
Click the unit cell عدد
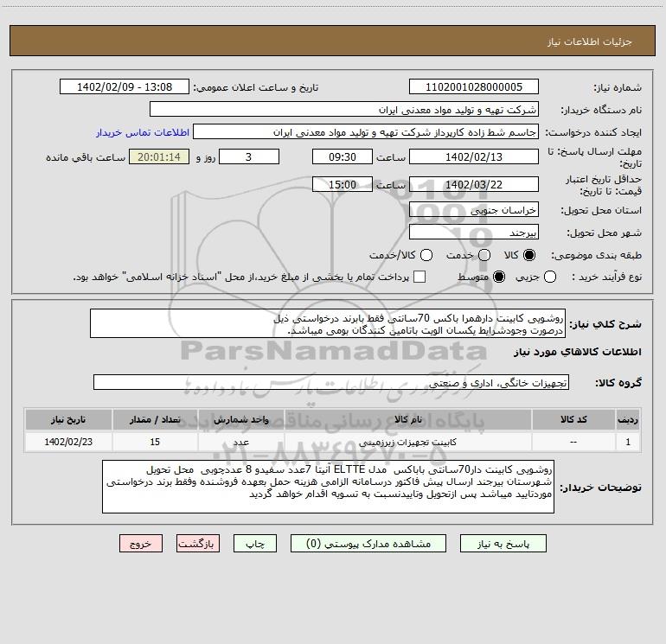(x=240, y=442)
